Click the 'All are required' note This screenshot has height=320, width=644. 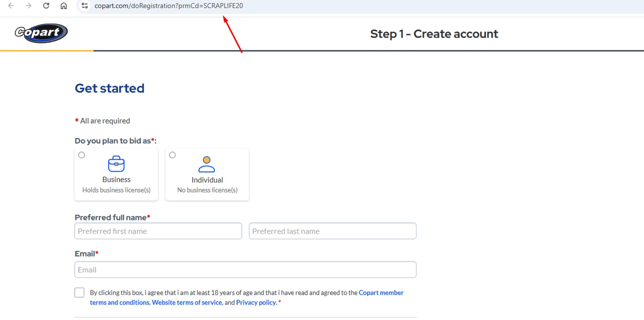click(x=103, y=121)
